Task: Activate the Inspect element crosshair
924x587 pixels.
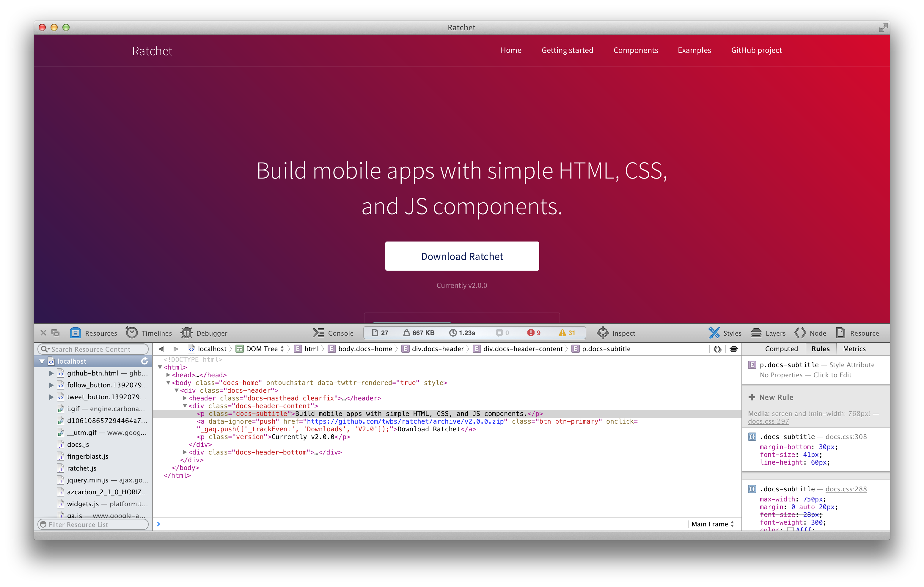Action: [615, 333]
